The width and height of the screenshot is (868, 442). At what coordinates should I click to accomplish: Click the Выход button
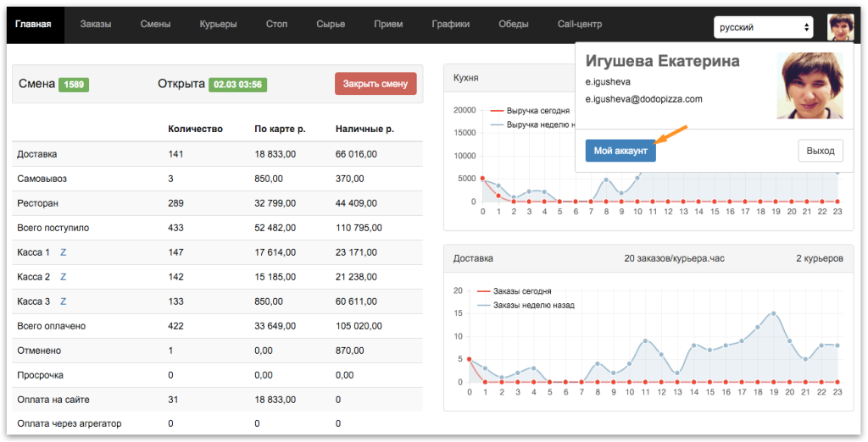(821, 151)
